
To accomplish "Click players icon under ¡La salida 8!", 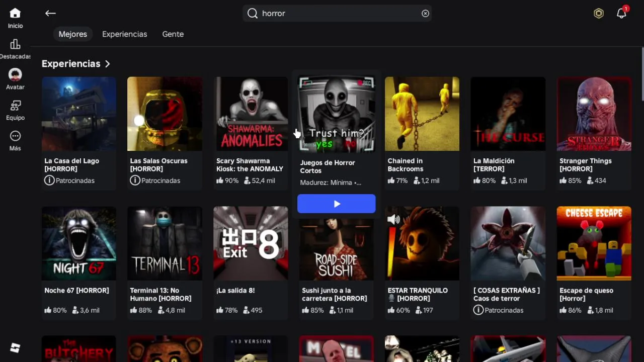I will point(247,310).
